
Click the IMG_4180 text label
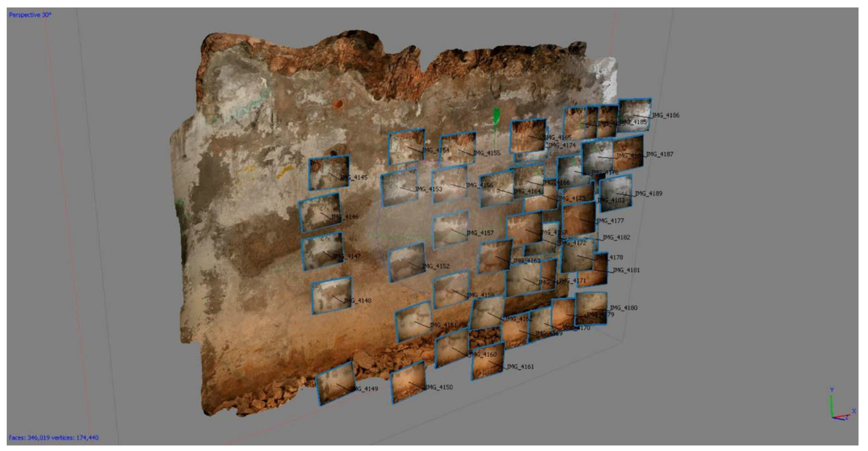(x=624, y=308)
